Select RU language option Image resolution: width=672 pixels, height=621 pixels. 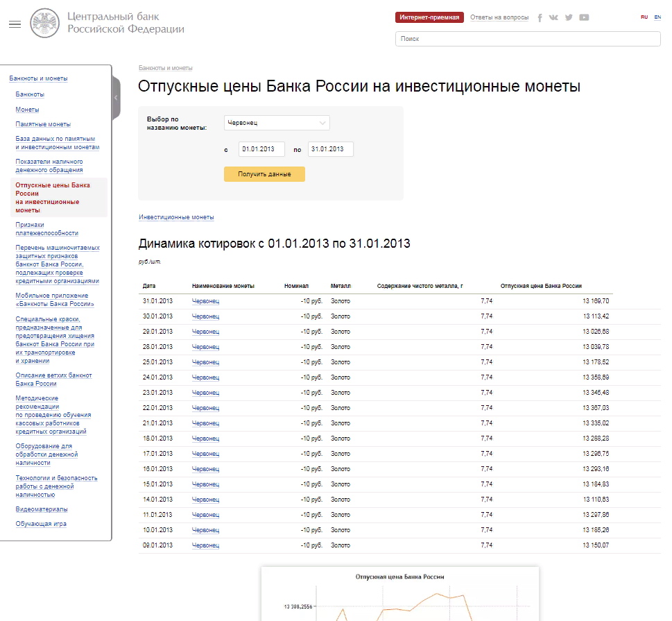click(644, 17)
